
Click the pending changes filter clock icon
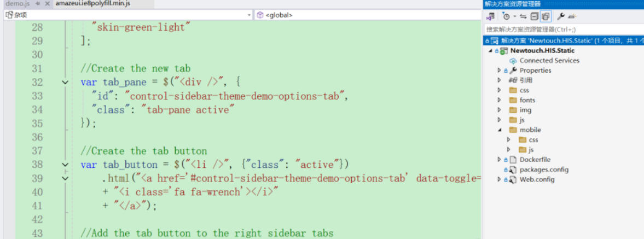click(506, 16)
